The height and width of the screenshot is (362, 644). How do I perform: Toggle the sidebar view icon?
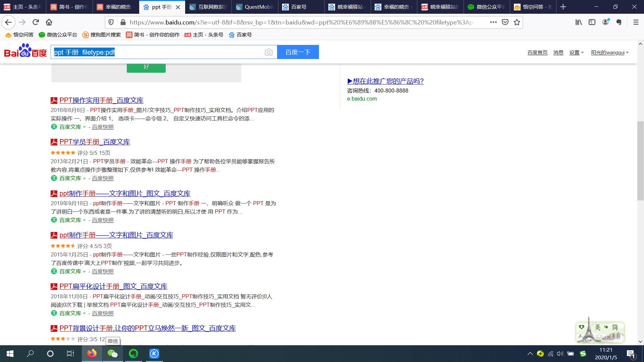pos(592,22)
